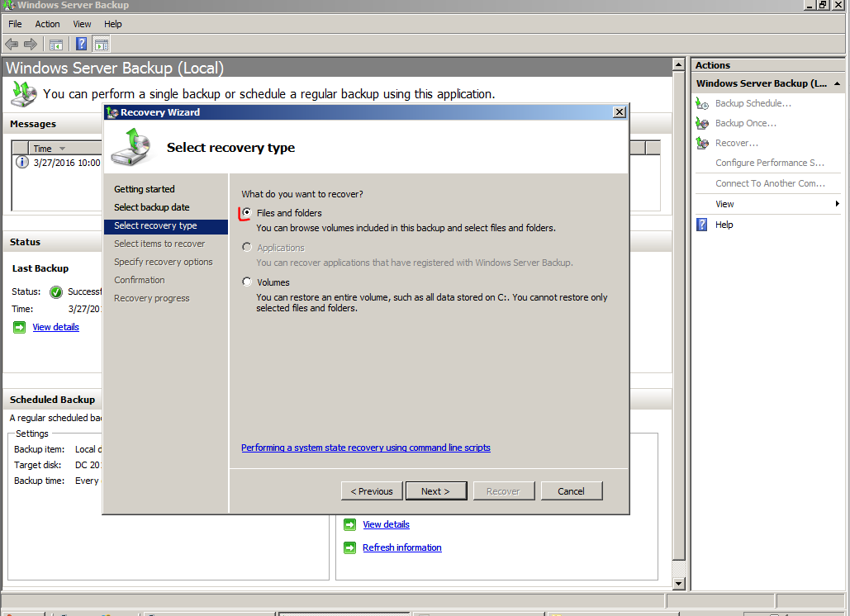Viewport: 850px width, 616px height.
Task: Click the scrollbar down arrow
Action: (678, 584)
